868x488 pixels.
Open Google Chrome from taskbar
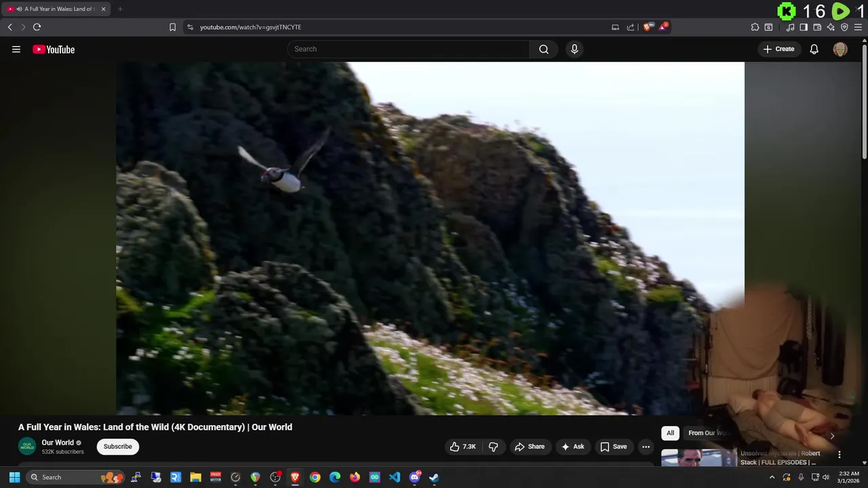tap(315, 477)
